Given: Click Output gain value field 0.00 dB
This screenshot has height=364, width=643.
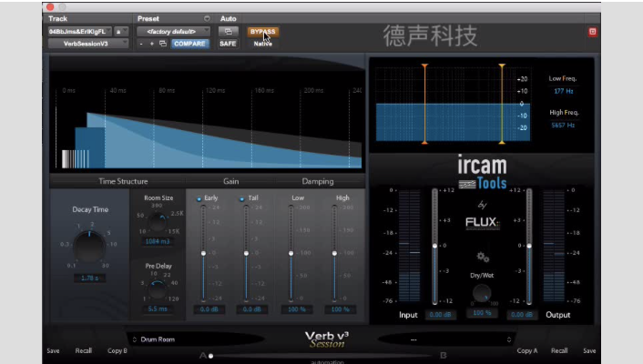Looking at the screenshot, I should click(x=522, y=315).
